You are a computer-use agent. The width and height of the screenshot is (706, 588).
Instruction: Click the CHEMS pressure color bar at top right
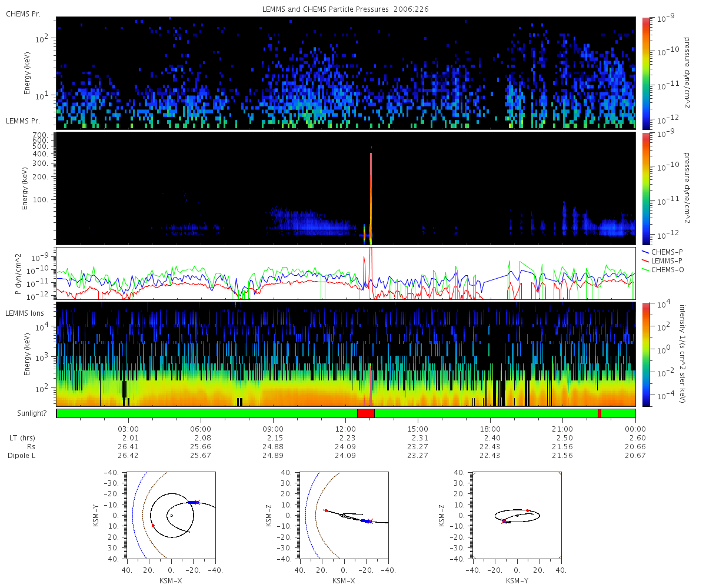tap(647, 73)
